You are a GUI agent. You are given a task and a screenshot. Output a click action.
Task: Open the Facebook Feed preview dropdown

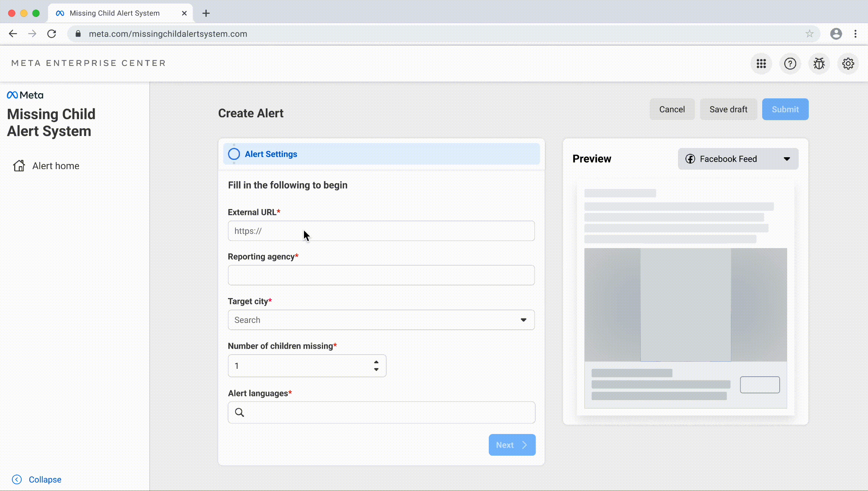point(738,159)
